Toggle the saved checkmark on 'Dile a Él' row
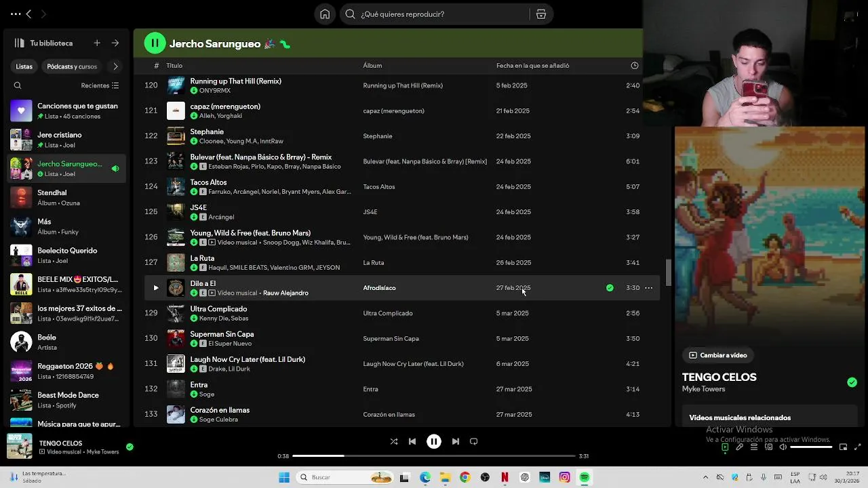Screen dimensions: 868x488 click(610, 288)
